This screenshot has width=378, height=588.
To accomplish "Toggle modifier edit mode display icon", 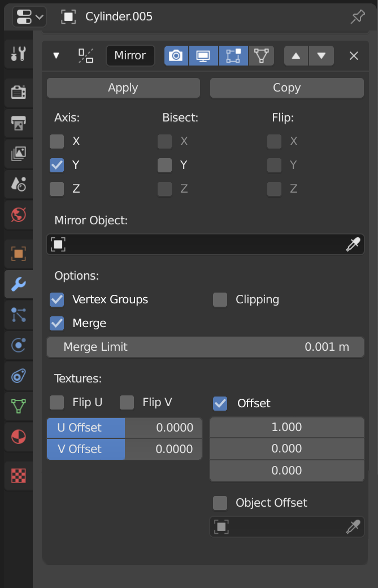I will point(233,56).
